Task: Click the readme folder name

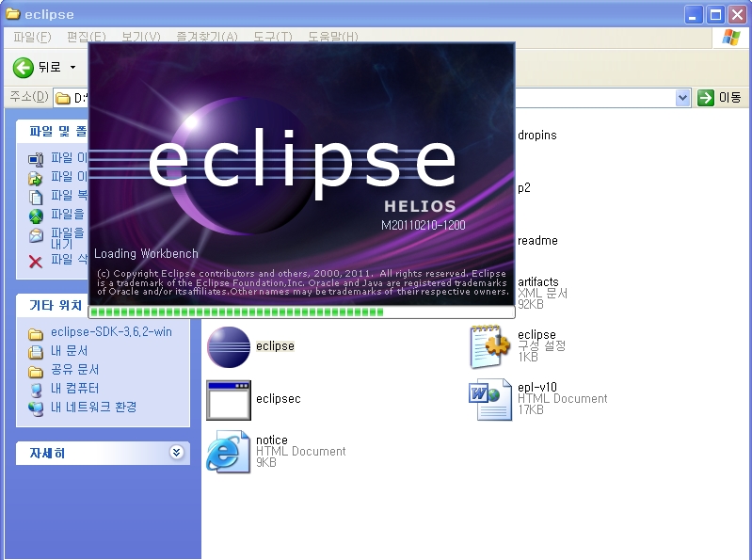Action: 537,241
